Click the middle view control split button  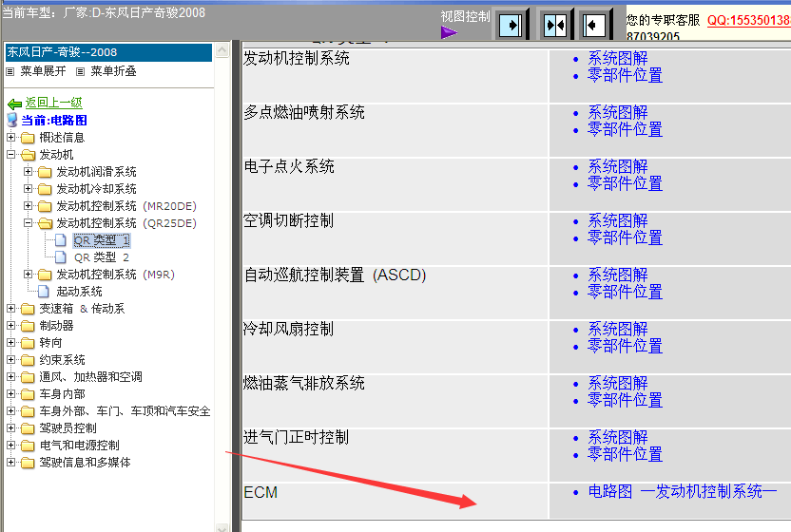click(555, 25)
